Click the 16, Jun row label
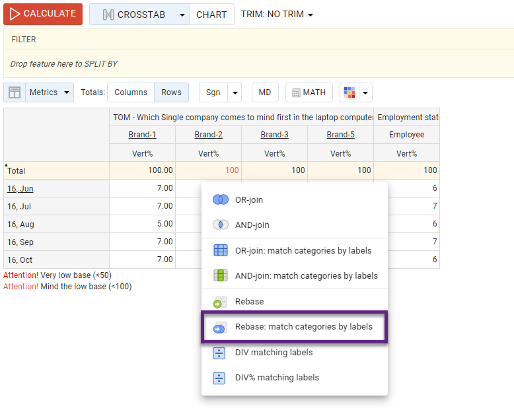This screenshot has height=420, width=514. [20, 189]
